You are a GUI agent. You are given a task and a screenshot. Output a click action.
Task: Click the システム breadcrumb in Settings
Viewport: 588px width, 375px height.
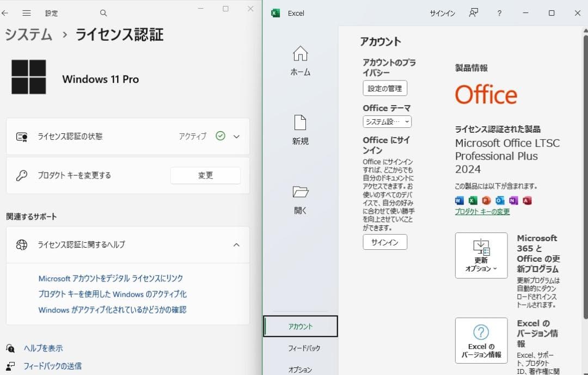point(28,35)
